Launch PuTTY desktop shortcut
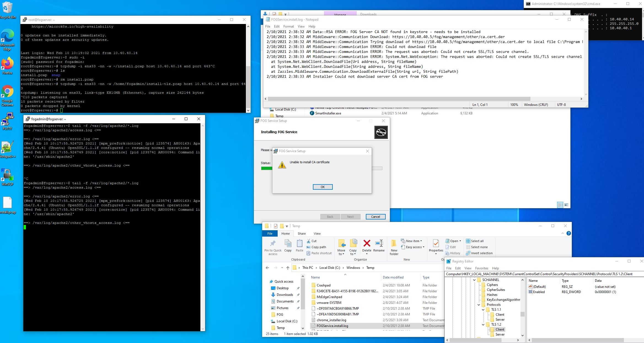 point(7,121)
